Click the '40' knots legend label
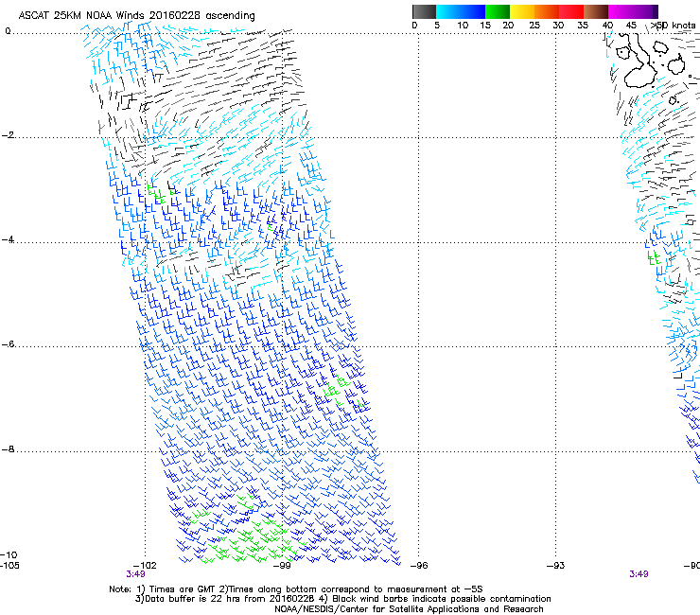The width and height of the screenshot is (700, 615). tap(607, 26)
